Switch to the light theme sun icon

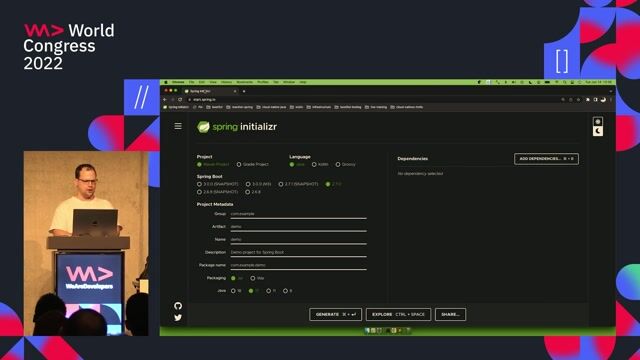598,121
